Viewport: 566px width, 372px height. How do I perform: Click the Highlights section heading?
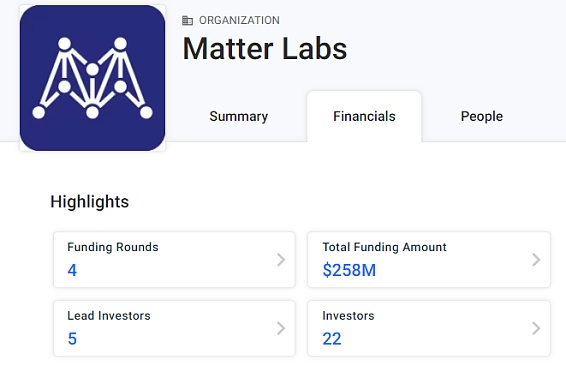point(90,202)
